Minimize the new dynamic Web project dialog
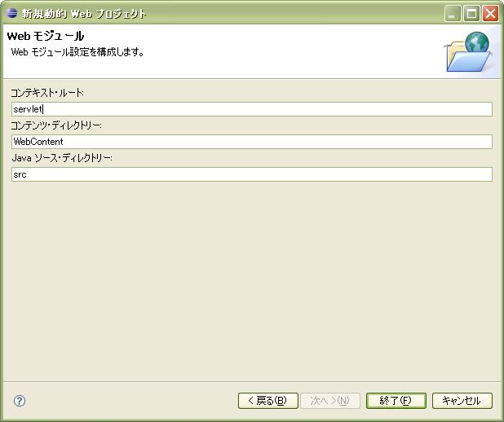Viewport: 504px width, 422px height. [453, 14]
